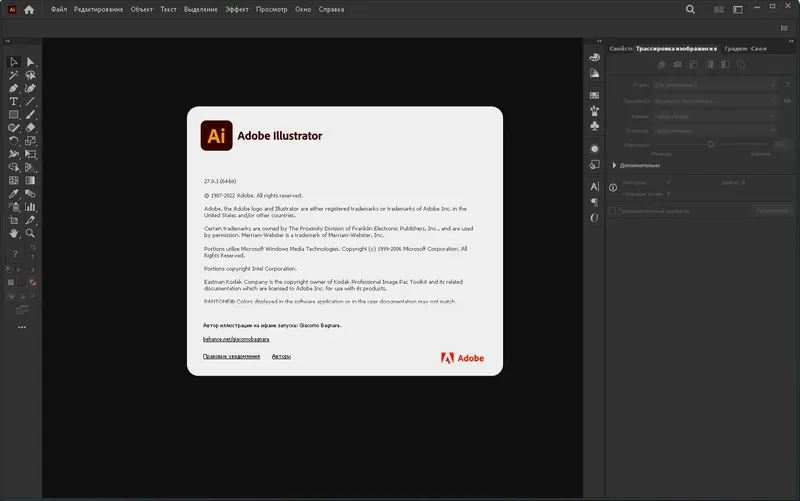Image resolution: width=800 pixels, height=501 pixels.
Task: Select the Zoom tool
Action: [x=31, y=234]
